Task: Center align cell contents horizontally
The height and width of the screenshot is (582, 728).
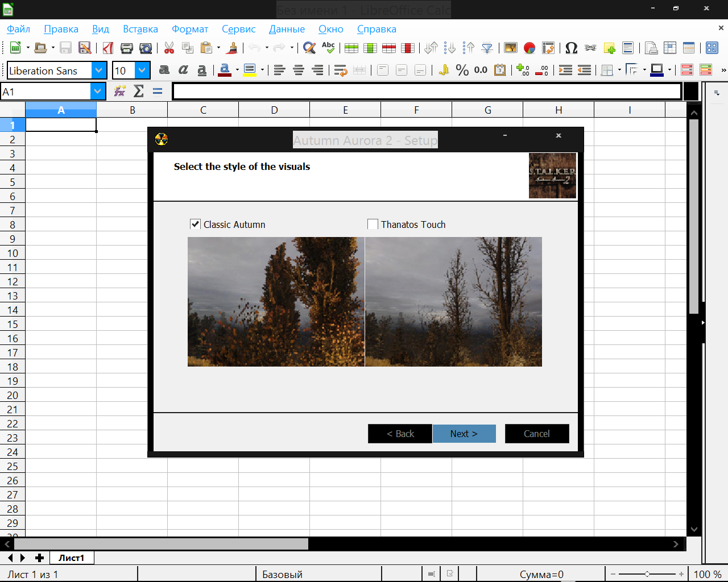Action: [x=299, y=70]
